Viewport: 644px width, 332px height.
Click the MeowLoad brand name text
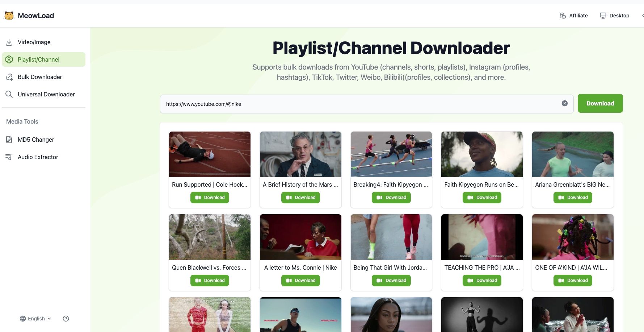36,16
